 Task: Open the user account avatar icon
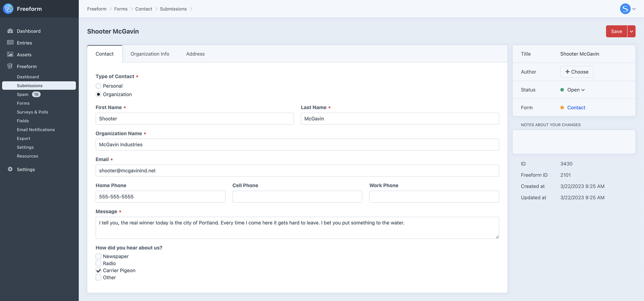(625, 9)
